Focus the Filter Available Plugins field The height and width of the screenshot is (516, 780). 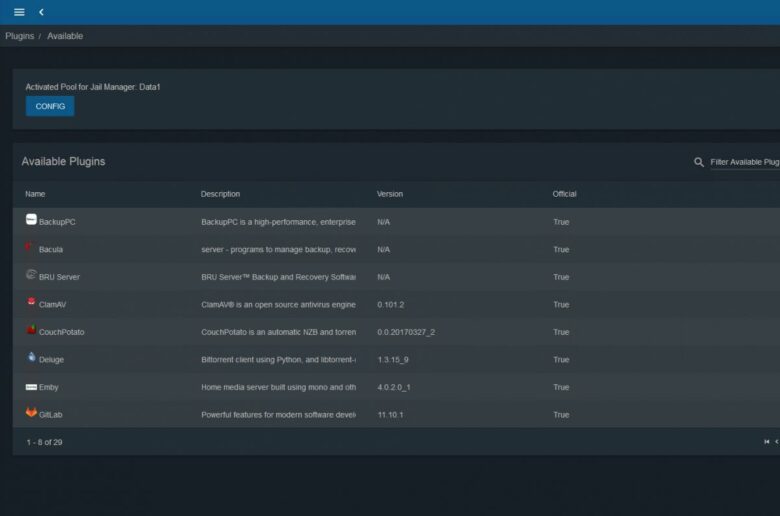pos(745,162)
